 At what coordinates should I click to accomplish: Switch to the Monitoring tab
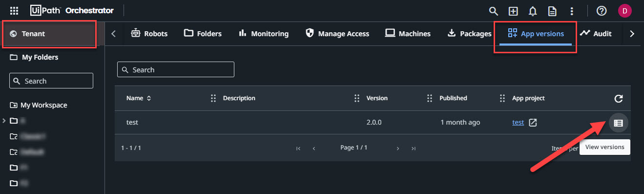[264, 34]
